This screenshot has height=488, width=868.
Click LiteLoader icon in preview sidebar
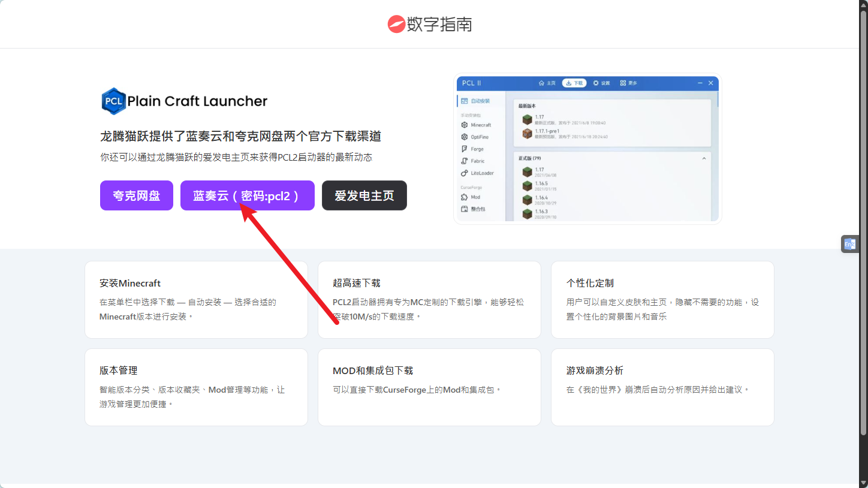(x=465, y=173)
